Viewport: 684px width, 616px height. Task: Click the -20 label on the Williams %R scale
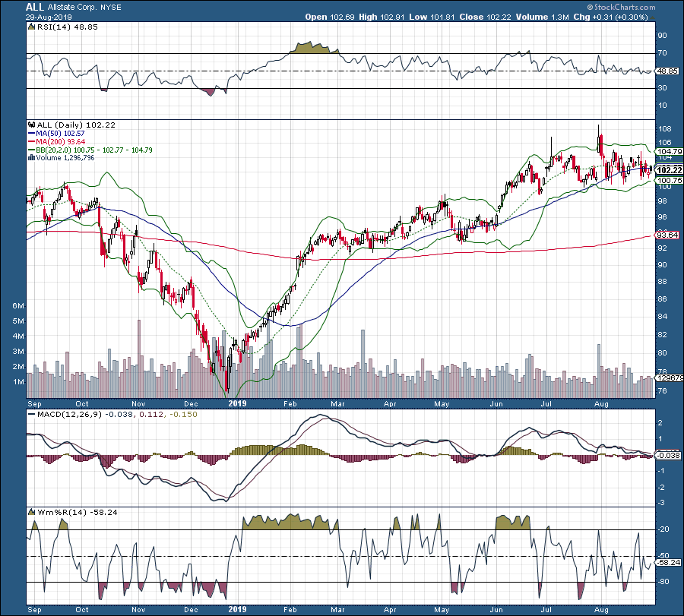click(x=663, y=529)
